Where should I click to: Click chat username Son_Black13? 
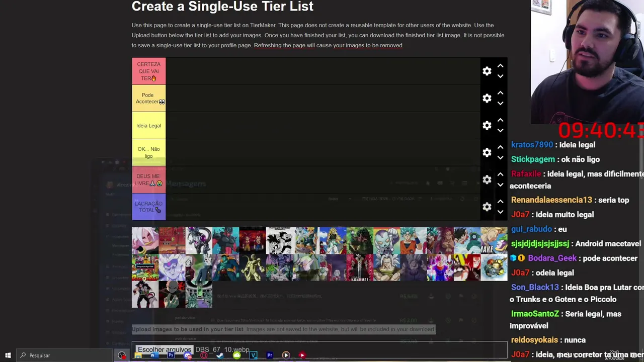[535, 288]
